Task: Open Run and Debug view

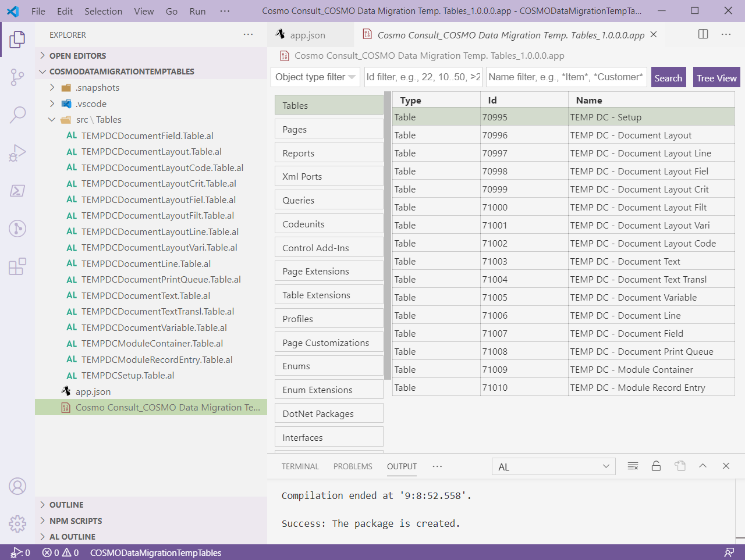Action: click(x=17, y=153)
